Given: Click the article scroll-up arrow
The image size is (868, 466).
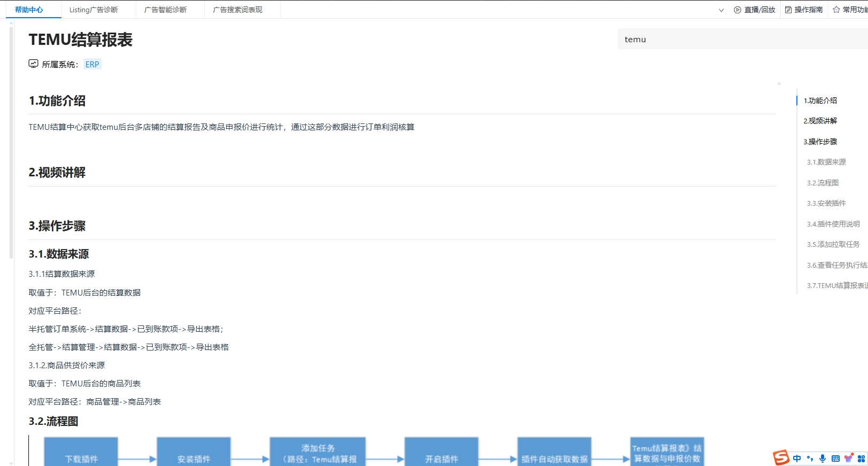Looking at the screenshot, I should pyautogui.click(x=779, y=83).
